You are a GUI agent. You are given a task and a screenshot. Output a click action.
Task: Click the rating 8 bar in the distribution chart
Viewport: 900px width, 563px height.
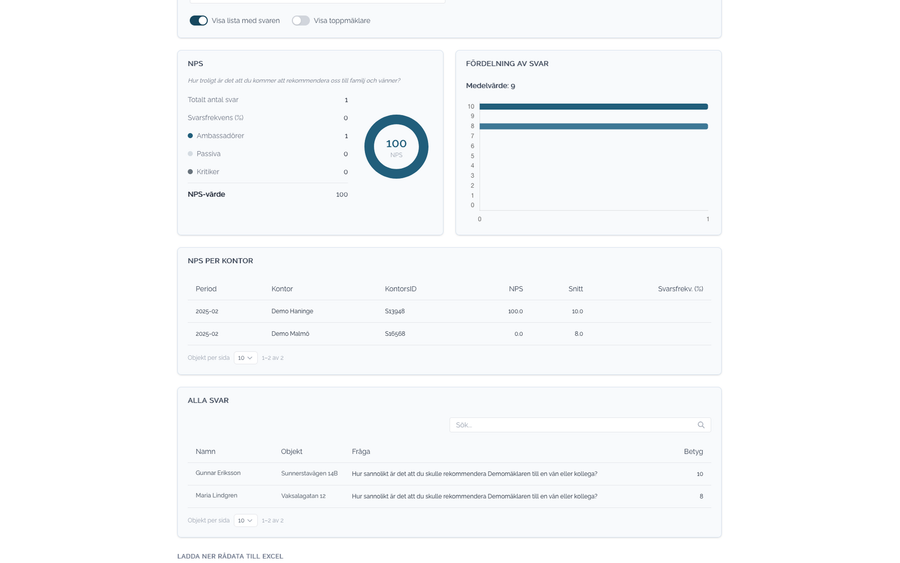pyautogui.click(x=593, y=126)
